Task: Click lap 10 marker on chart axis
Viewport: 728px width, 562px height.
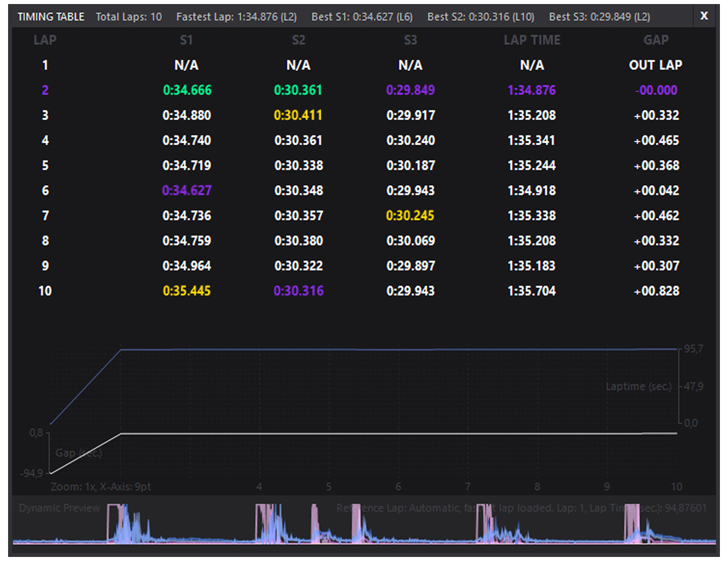Action: click(x=676, y=487)
